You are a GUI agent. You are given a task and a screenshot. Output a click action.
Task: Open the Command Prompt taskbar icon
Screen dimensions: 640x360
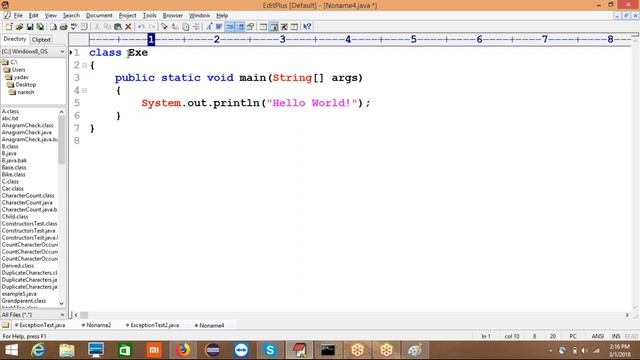(328, 350)
